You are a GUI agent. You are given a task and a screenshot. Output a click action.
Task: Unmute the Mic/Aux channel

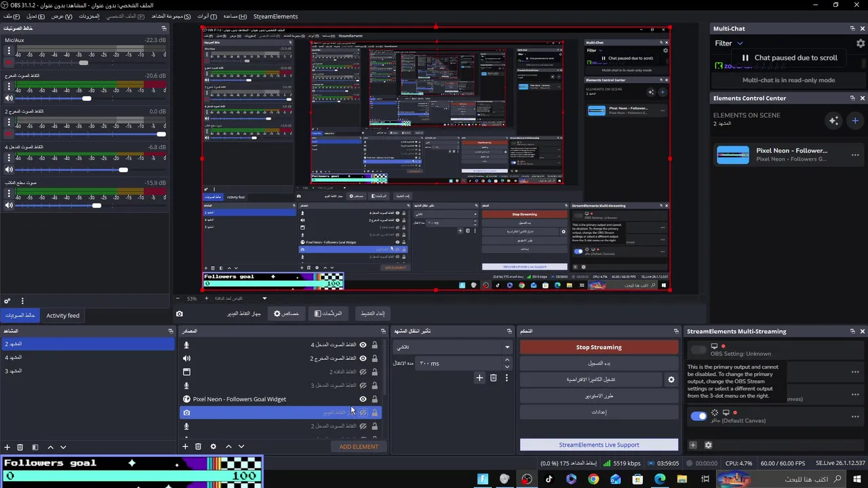click(x=9, y=62)
